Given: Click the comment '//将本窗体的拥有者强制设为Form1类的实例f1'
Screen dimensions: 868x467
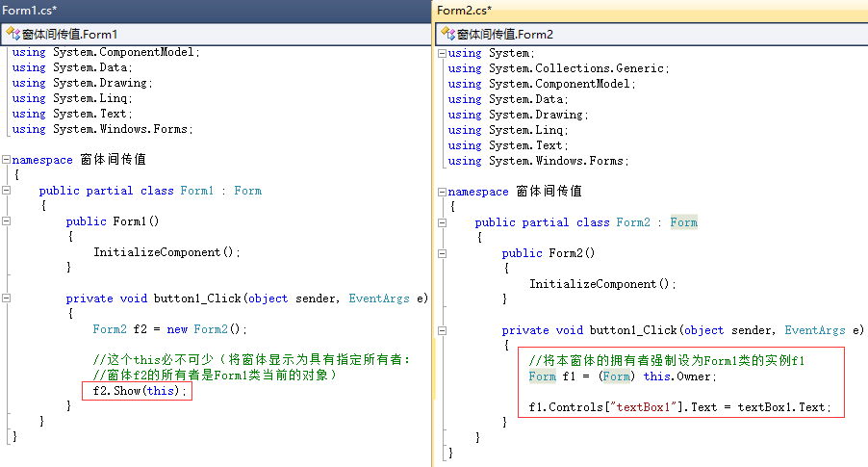Looking at the screenshot, I should click(667, 361).
